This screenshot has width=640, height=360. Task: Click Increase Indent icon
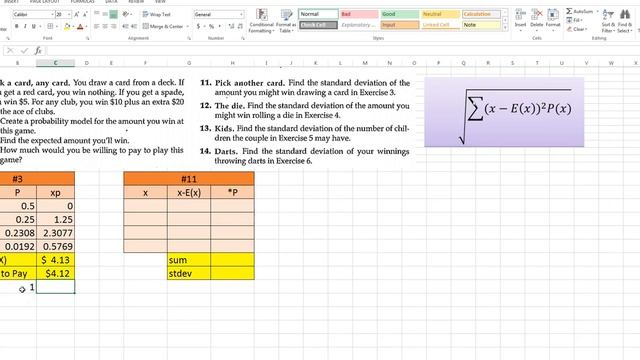[134, 27]
